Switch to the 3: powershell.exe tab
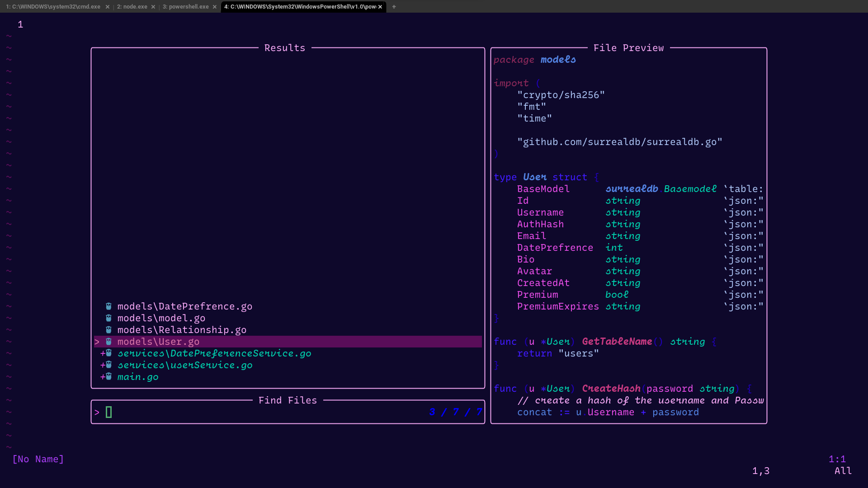The width and height of the screenshot is (868, 488). [x=186, y=7]
